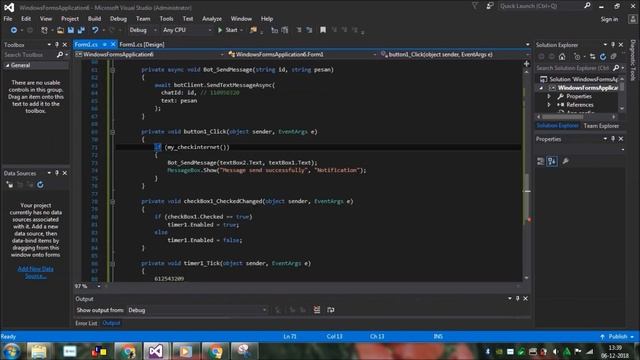Viewport: 640px width, 360px height.
Task: Open the Build menu
Action: pos(94,19)
